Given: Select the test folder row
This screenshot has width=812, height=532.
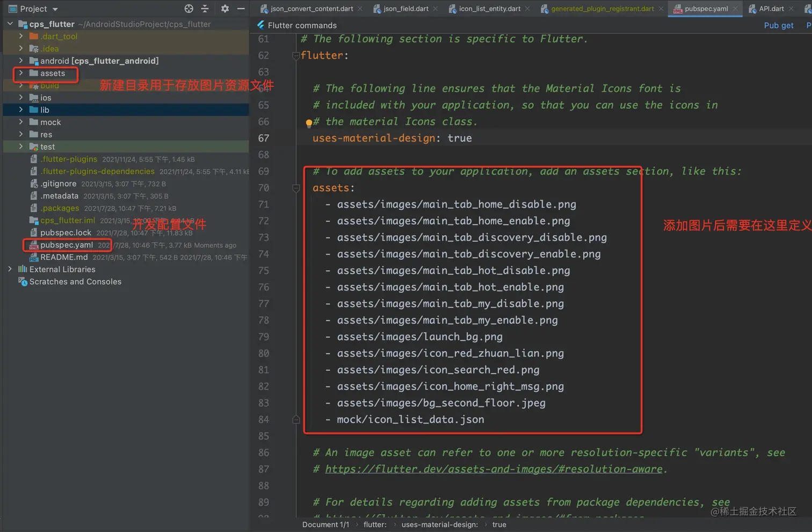Looking at the screenshot, I should click(126, 147).
